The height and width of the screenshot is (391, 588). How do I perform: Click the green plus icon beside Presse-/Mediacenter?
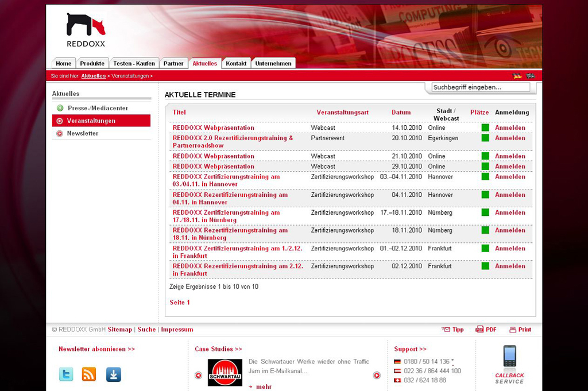pyautogui.click(x=60, y=108)
